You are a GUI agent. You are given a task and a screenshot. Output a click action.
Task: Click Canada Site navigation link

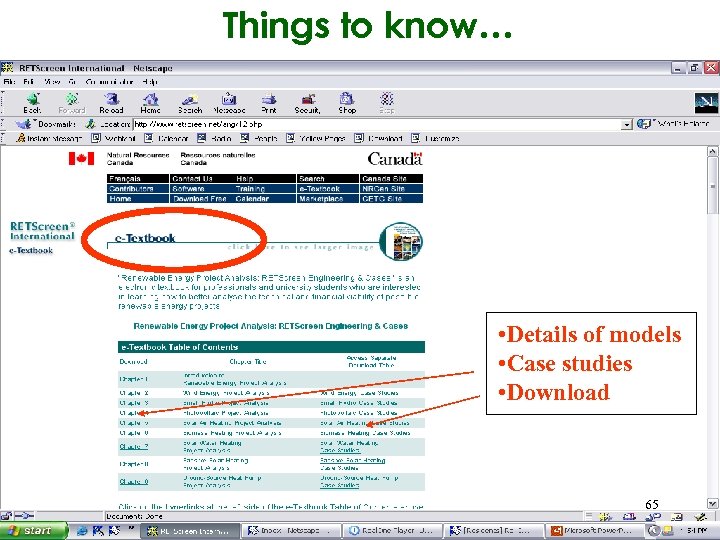[x=384, y=179]
